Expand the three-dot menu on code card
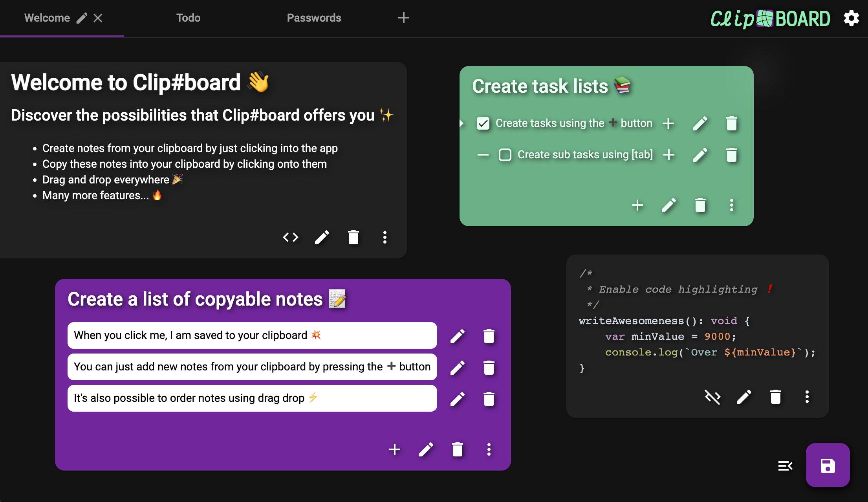 807,396
